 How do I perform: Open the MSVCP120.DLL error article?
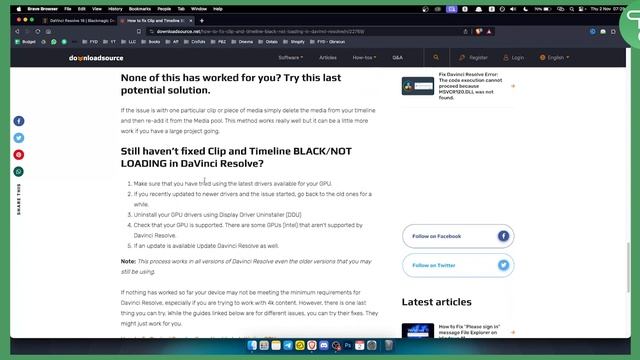(x=470, y=86)
